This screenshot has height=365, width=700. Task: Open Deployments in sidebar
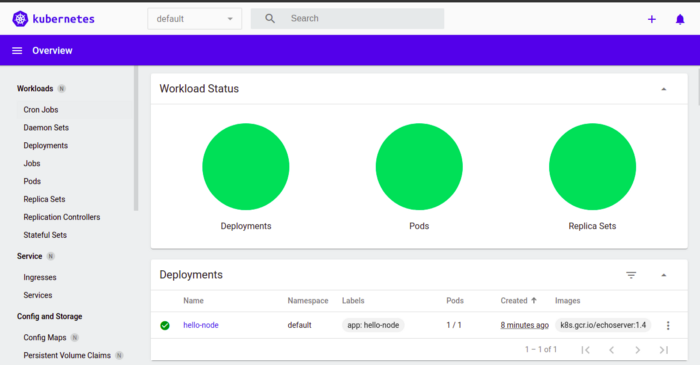[x=46, y=145]
